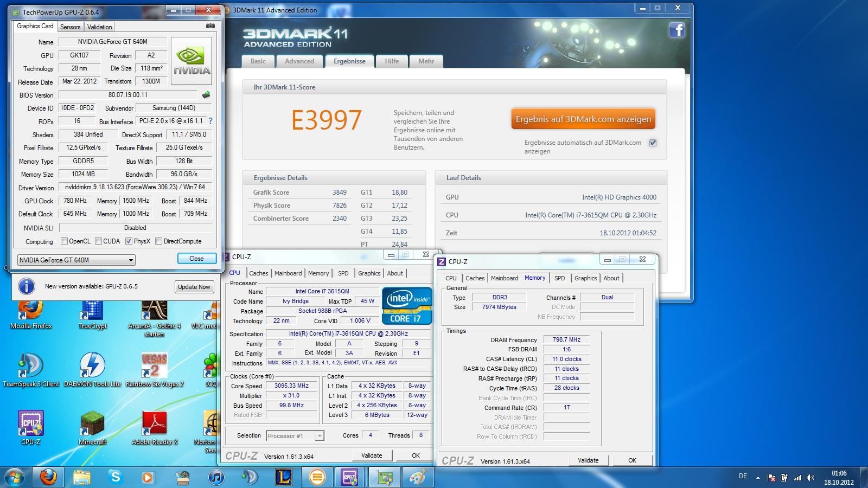
Task: Open Minecraft desktop shortcut
Action: point(92,428)
